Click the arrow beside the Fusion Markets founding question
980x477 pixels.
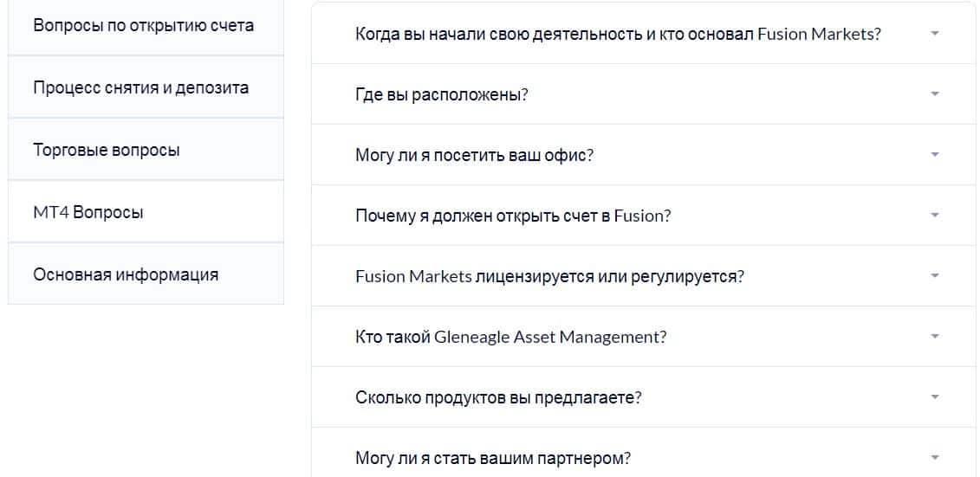coord(934,34)
